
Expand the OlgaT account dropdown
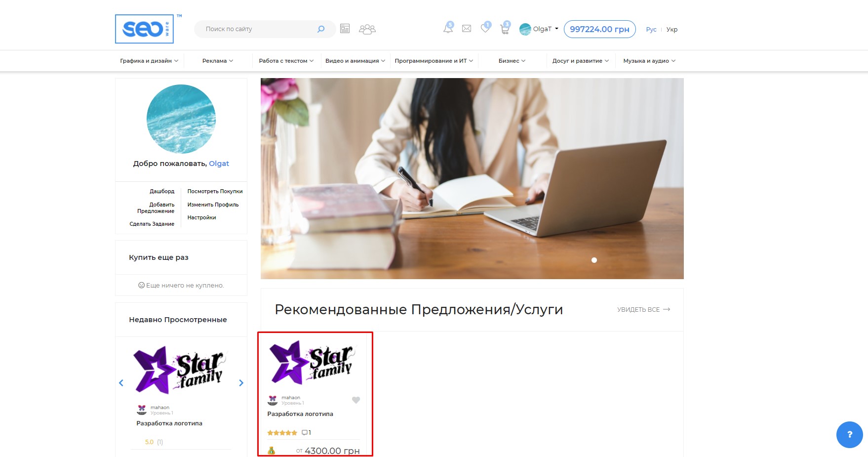[539, 29]
